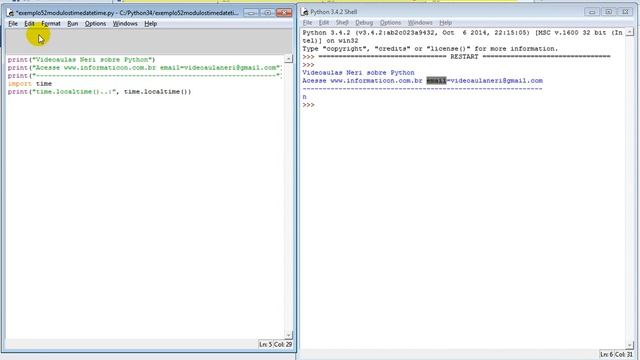Open Windows menu in editor window

125,24
